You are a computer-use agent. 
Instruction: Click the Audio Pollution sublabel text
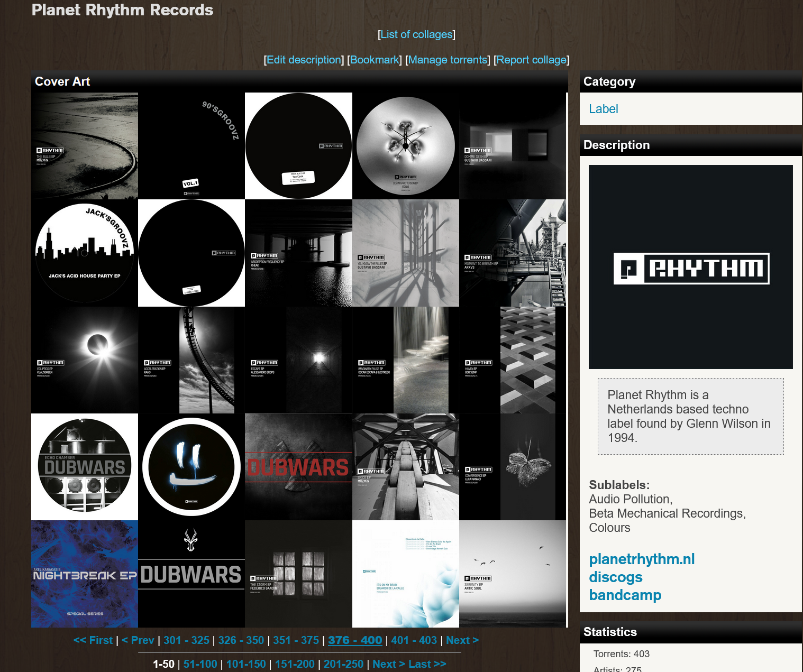coord(631,499)
